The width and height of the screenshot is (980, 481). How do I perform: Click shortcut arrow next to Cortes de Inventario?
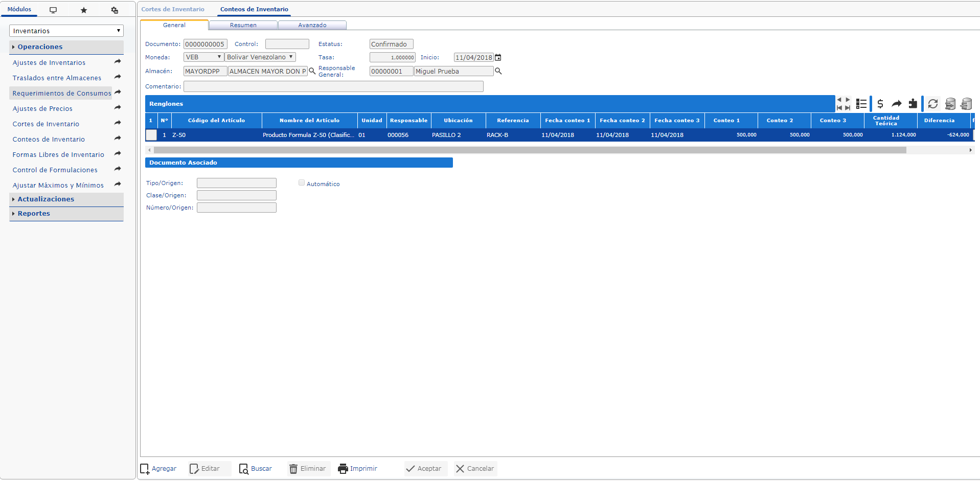click(x=118, y=123)
